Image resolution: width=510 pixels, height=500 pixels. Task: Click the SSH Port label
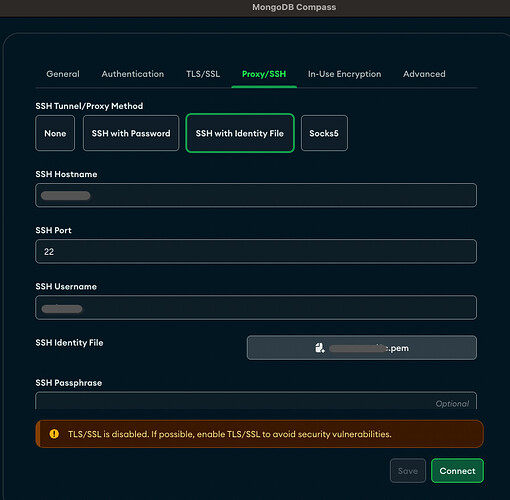pos(53,230)
